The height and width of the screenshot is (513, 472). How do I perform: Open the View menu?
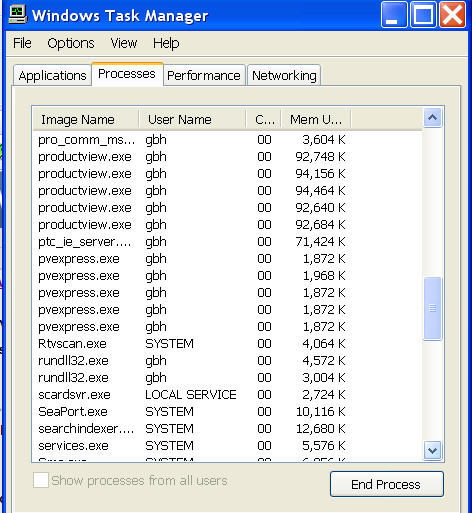click(124, 43)
